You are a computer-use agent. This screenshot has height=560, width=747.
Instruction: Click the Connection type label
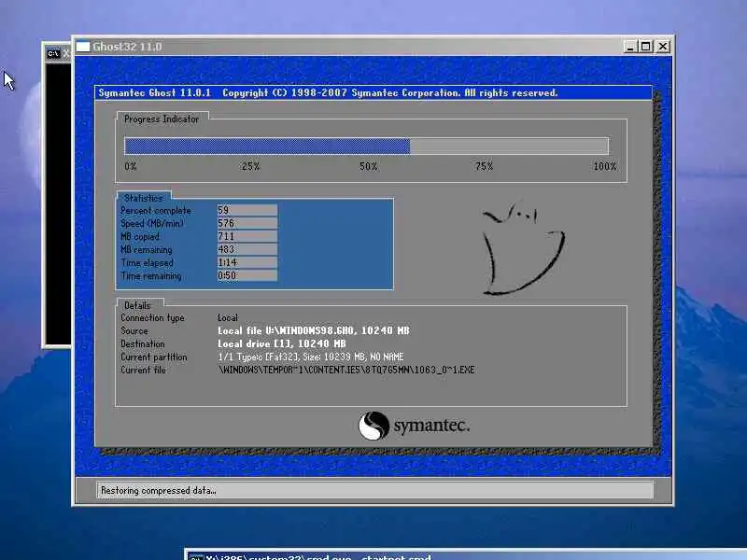(152, 318)
